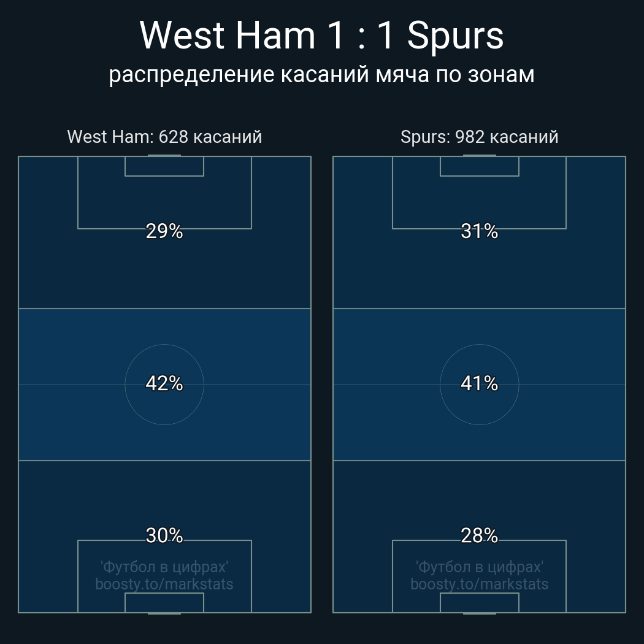Open boosty.to/markstats link on Spurs pitch

click(x=479, y=584)
